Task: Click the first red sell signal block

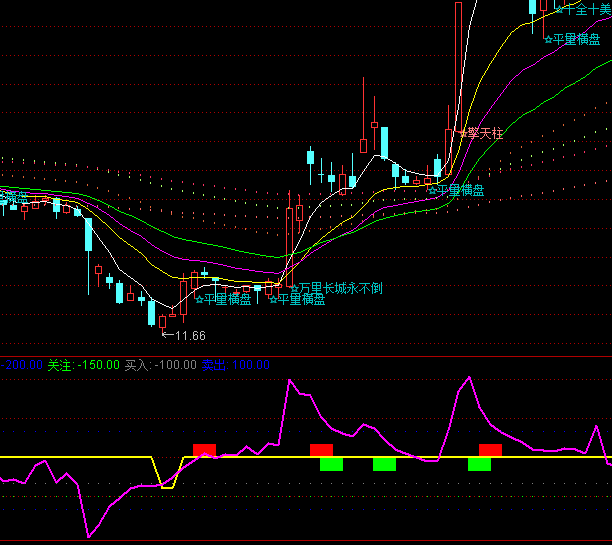Action: (204, 449)
